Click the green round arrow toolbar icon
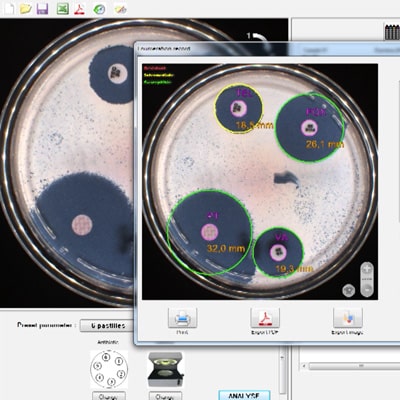 pyautogui.click(x=99, y=9)
